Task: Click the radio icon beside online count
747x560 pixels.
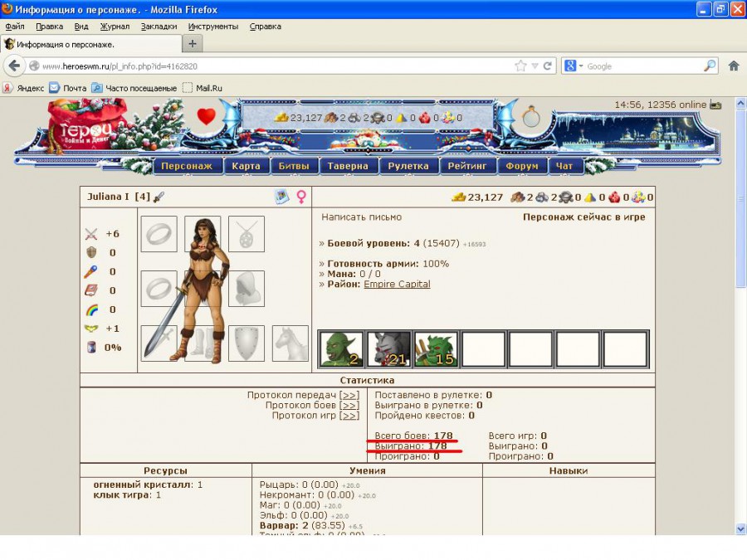Action: pyautogui.click(x=715, y=105)
